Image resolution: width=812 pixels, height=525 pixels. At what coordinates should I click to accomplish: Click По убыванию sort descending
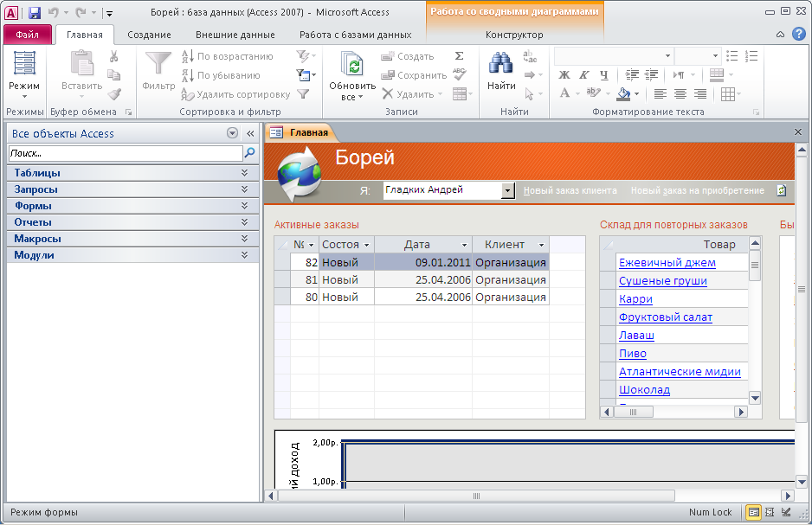pyautogui.click(x=221, y=75)
